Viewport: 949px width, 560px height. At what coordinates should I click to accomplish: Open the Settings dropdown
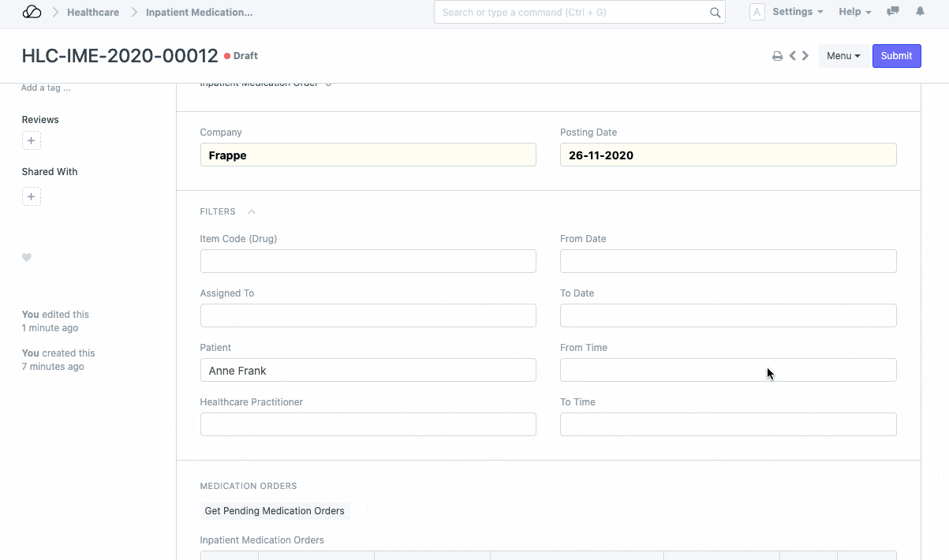[x=797, y=12]
